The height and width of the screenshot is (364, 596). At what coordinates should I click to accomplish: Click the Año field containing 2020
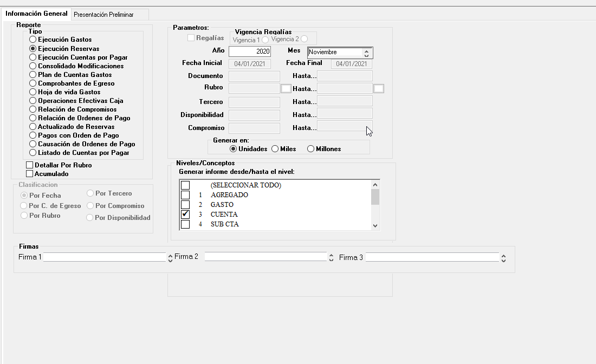[249, 51]
